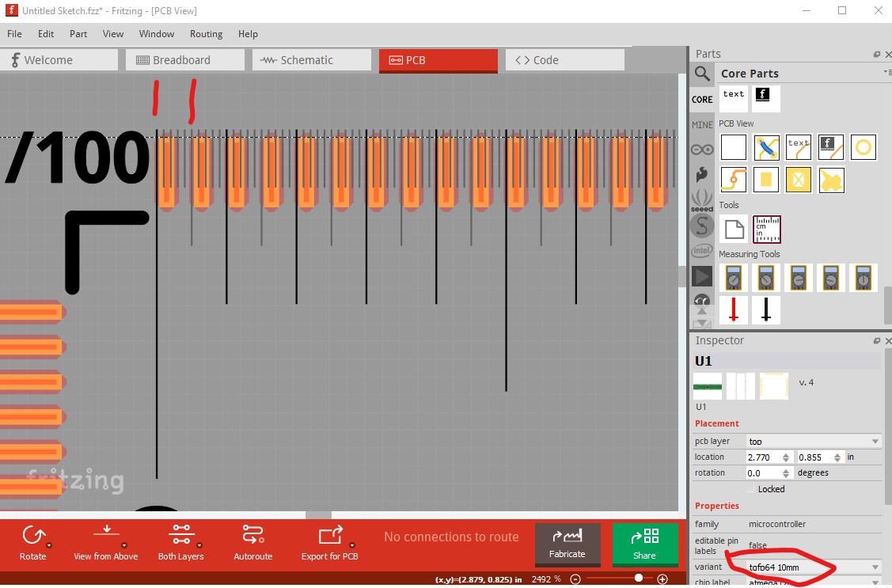Select the copper text part

[x=798, y=147]
